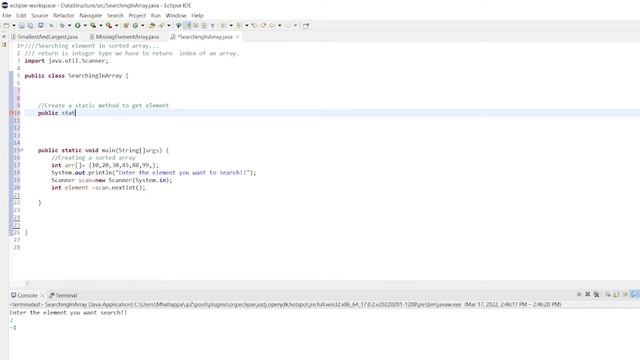This screenshot has width=640, height=360.
Task: Click the External Tools run icon
Action: pos(109,25)
